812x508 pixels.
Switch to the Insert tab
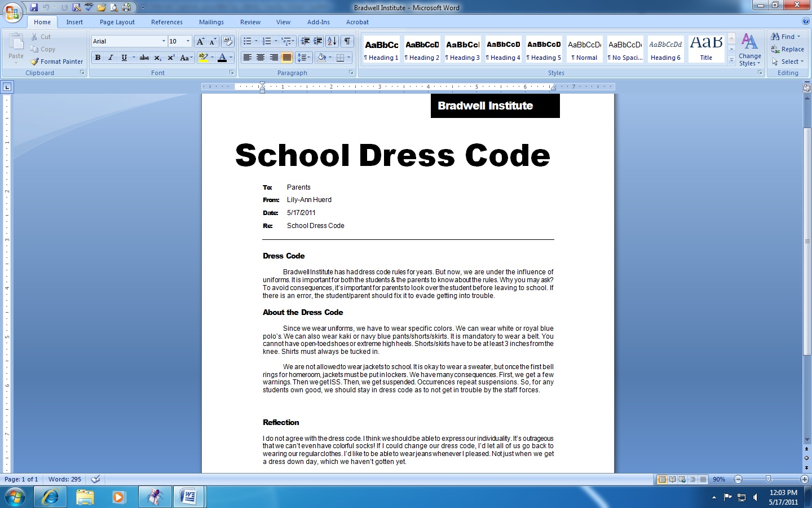pos(74,22)
